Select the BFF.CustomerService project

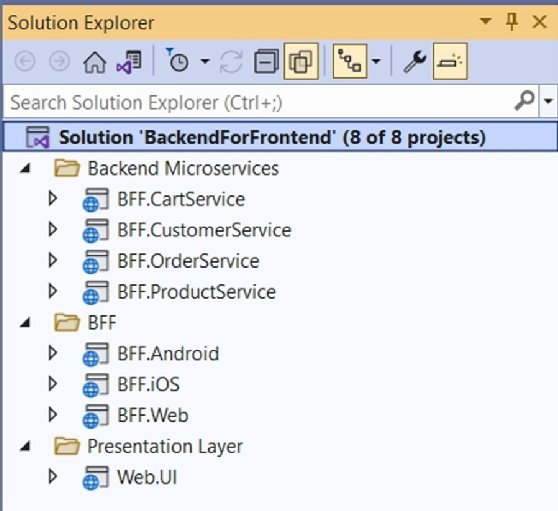point(204,230)
